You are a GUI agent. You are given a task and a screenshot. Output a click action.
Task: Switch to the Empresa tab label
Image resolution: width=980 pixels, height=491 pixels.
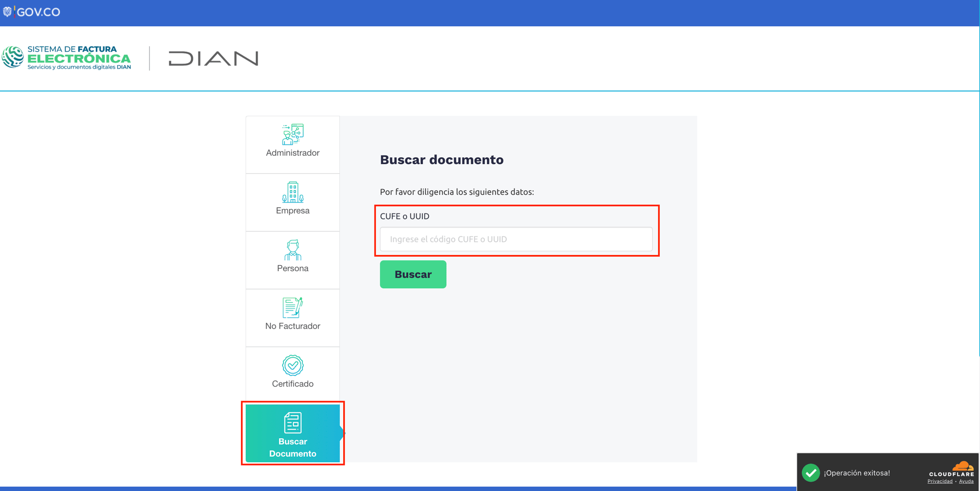click(x=292, y=211)
